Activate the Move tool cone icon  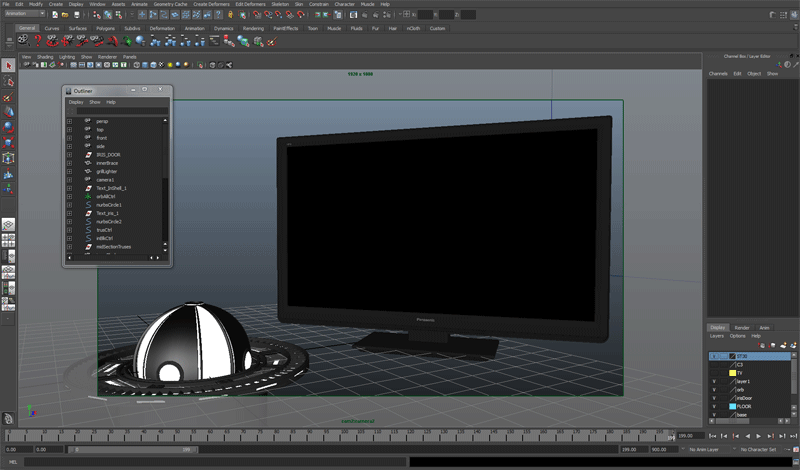(x=8, y=112)
